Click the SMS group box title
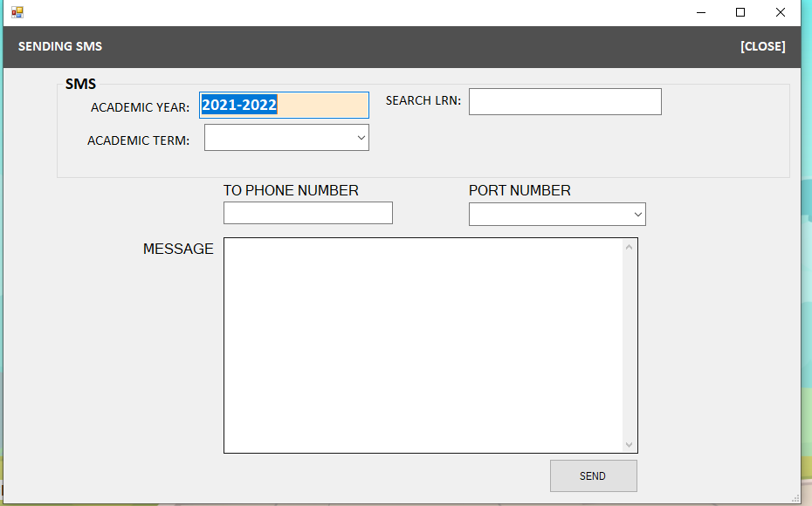The image size is (812, 506). 81,84
